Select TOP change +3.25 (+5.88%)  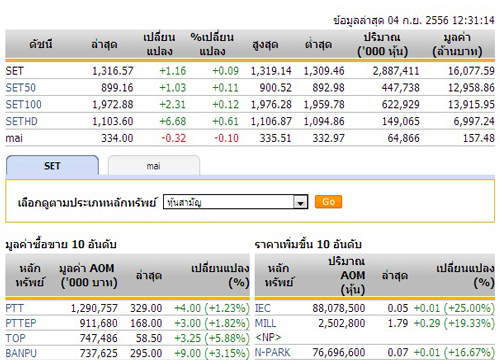[212, 338]
